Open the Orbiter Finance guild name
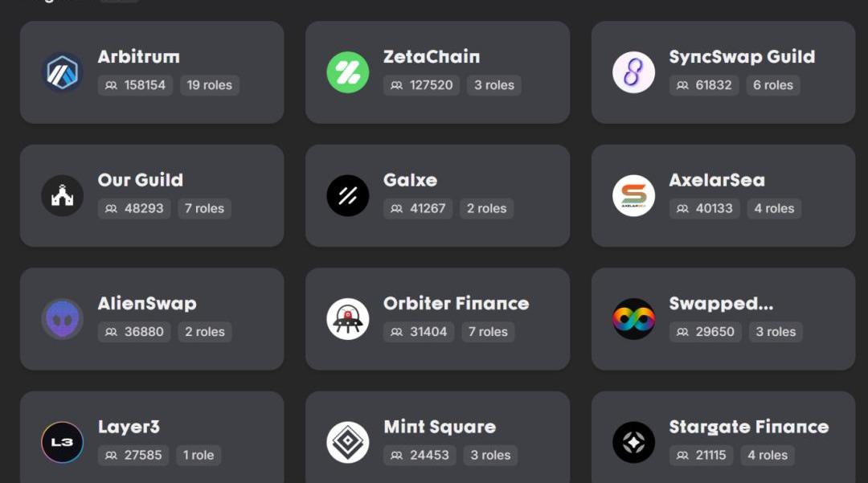 coord(457,303)
